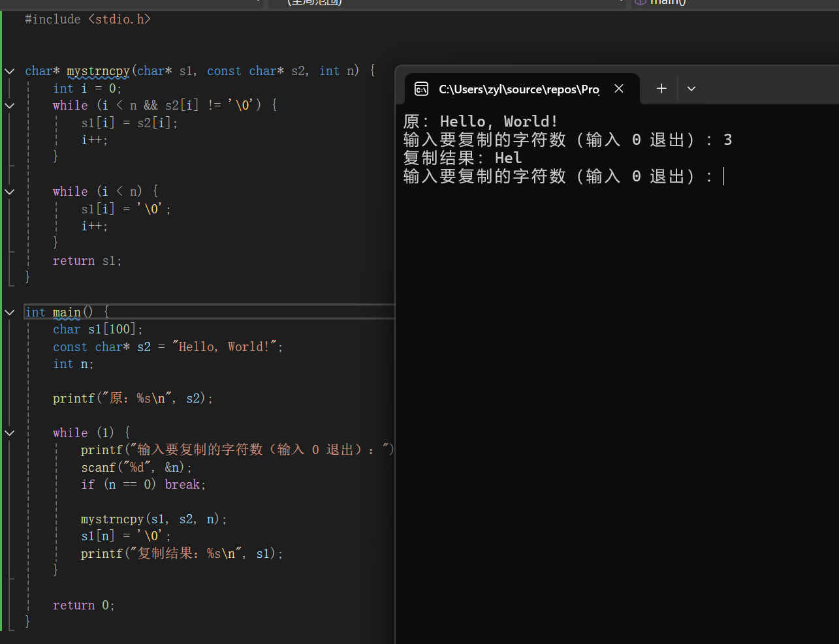The width and height of the screenshot is (839, 644).
Task: Click the mystrncpy name in the function definition
Action: click(98, 71)
